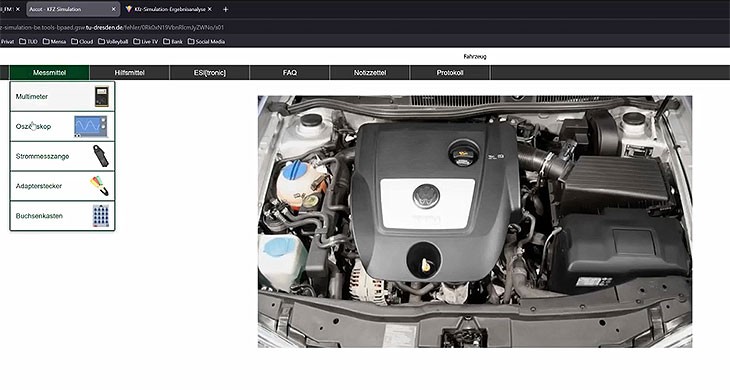Open the Volleyball bookmark folder
This screenshot has width=730, height=390.
(x=113, y=41)
